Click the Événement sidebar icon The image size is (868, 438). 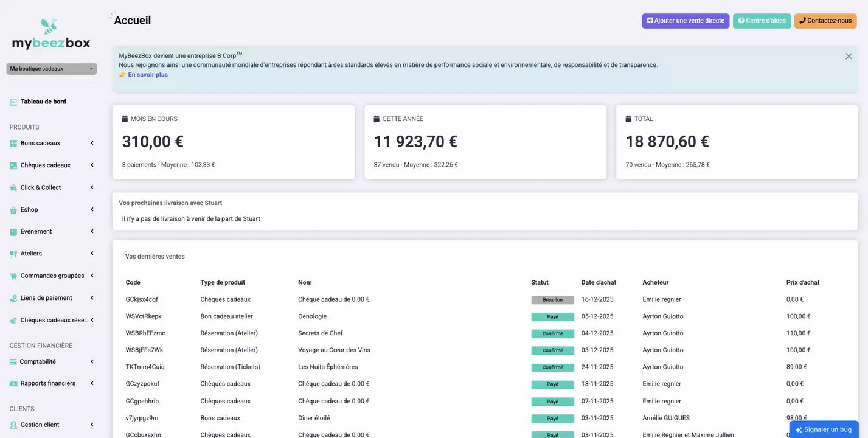(x=13, y=232)
